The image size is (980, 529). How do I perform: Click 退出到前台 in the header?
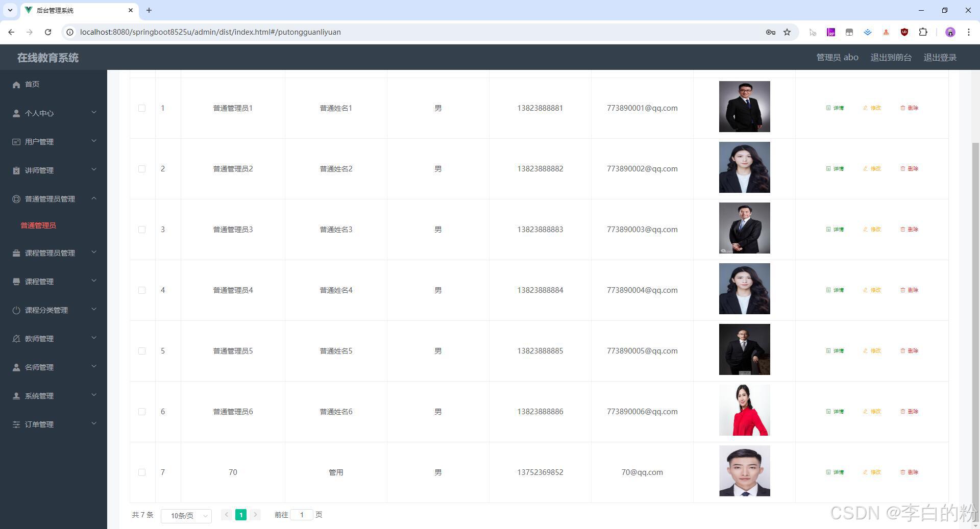tap(891, 58)
